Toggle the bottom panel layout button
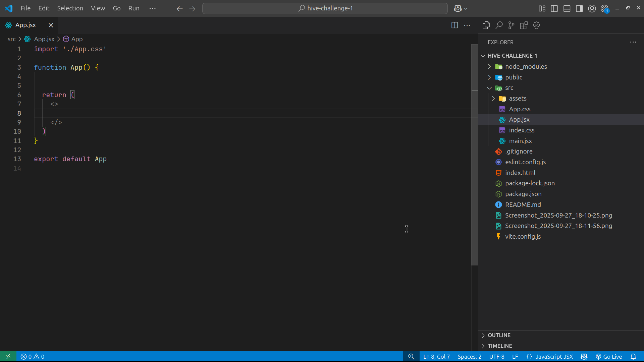Screen dimensions: 644x362 coord(567,8)
